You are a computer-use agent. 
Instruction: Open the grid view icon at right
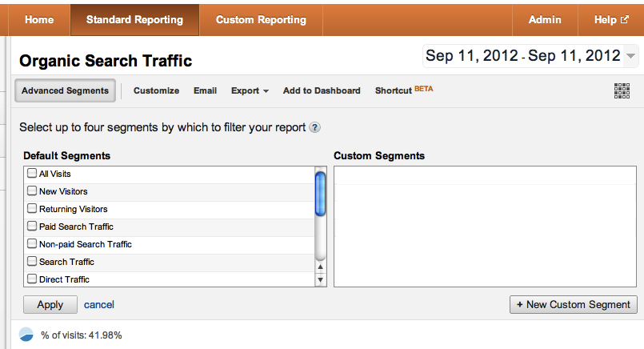(x=622, y=90)
